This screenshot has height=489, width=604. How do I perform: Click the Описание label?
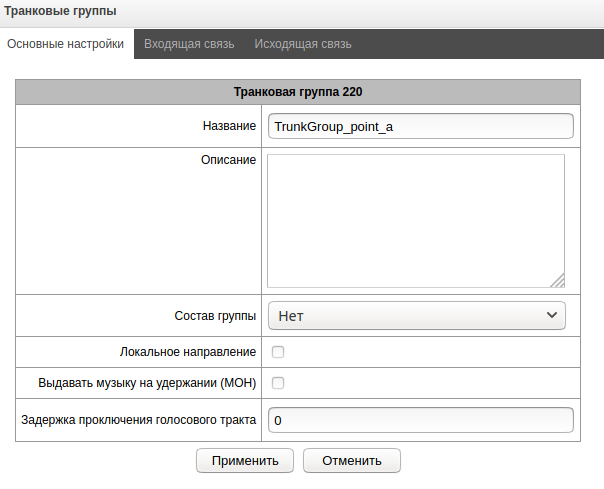tap(228, 159)
